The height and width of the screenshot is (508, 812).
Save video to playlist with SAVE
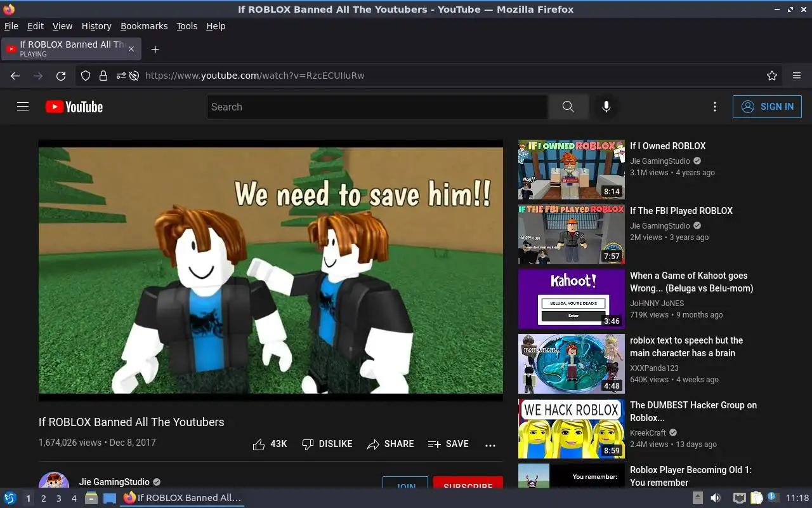448,444
